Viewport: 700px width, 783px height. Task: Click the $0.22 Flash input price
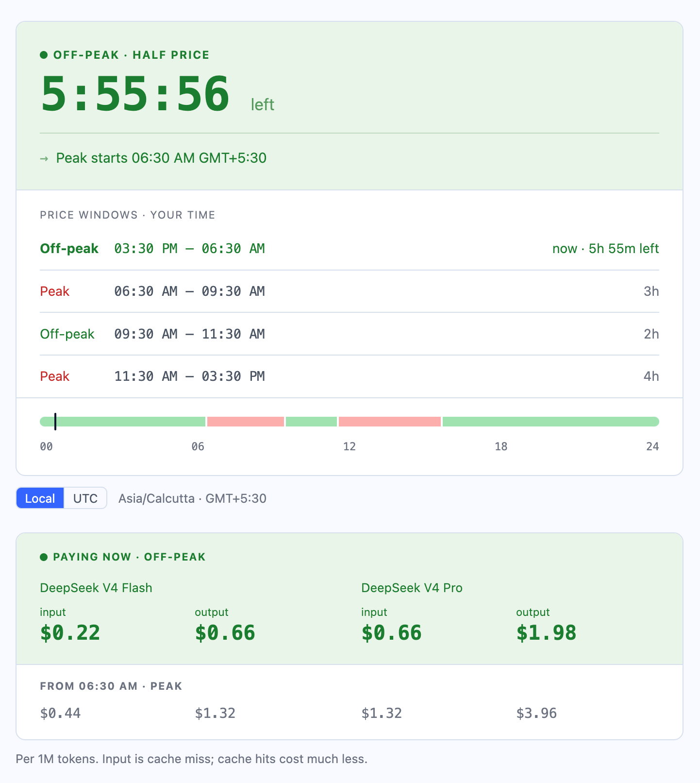[x=70, y=633]
